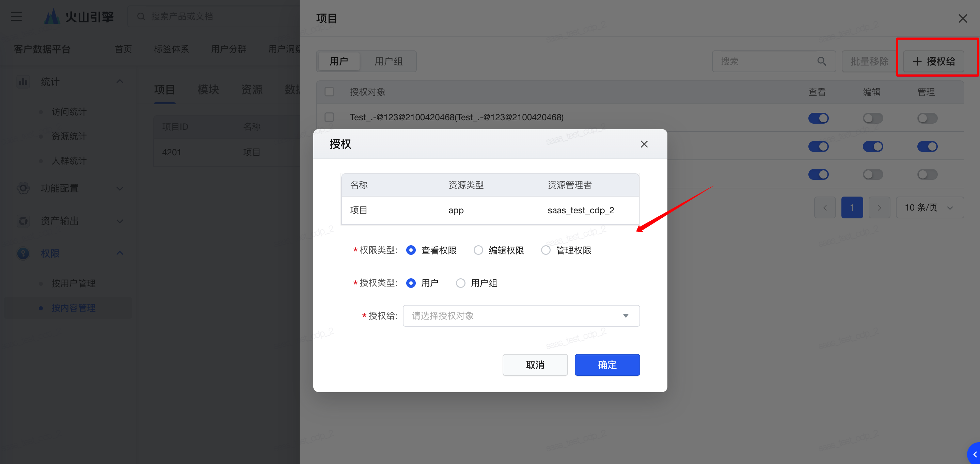Close the project side panel
This screenshot has width=980, height=464.
point(963,18)
